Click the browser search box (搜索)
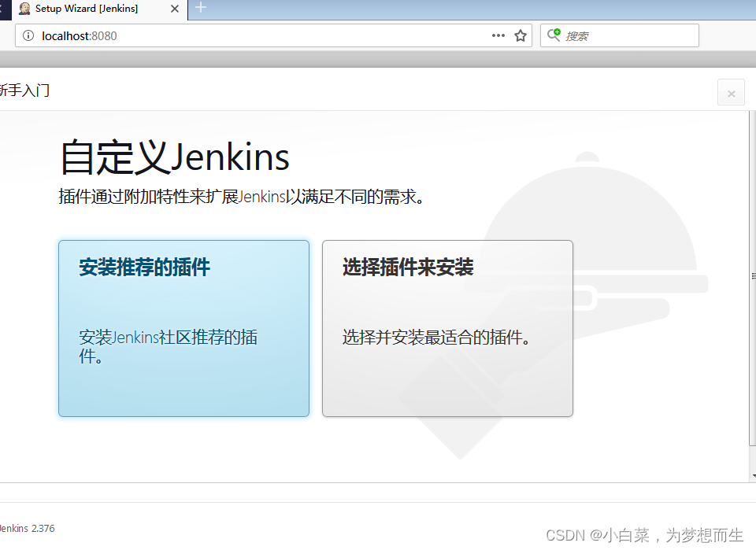756x550 pixels. pyautogui.click(x=620, y=35)
